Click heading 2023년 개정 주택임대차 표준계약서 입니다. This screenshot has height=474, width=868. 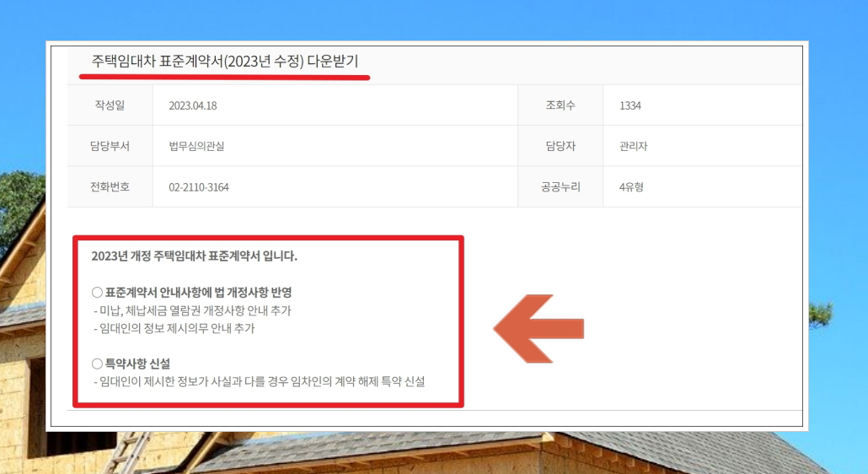tap(195, 256)
